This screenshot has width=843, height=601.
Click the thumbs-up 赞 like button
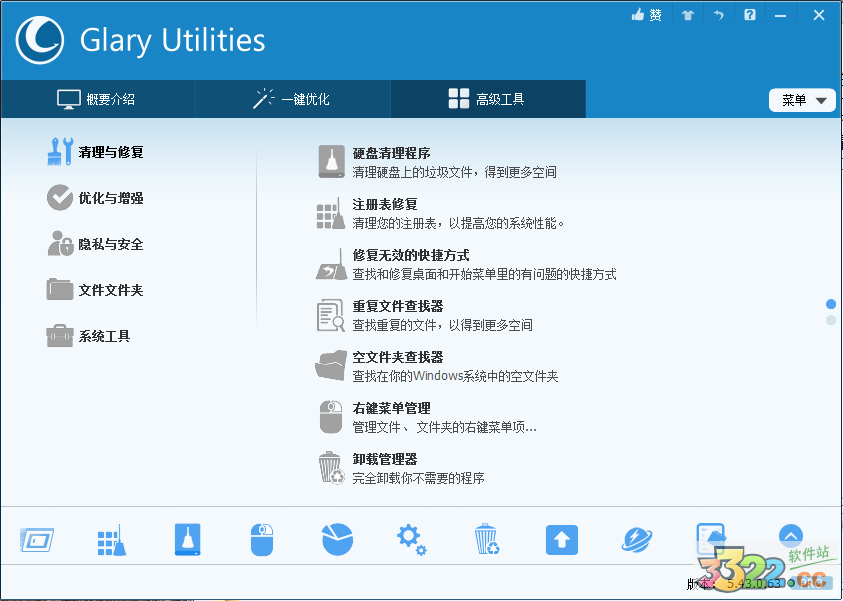[646, 15]
